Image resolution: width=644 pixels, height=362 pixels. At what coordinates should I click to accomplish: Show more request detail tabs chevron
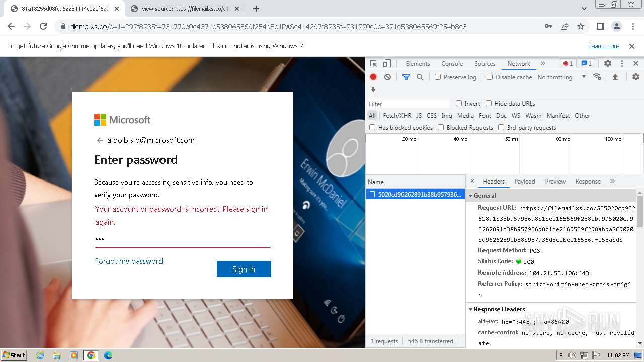(x=612, y=181)
